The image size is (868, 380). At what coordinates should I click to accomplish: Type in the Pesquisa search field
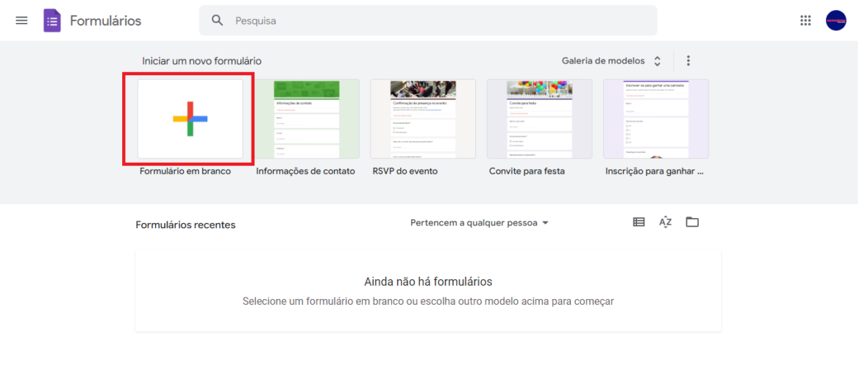click(x=441, y=21)
